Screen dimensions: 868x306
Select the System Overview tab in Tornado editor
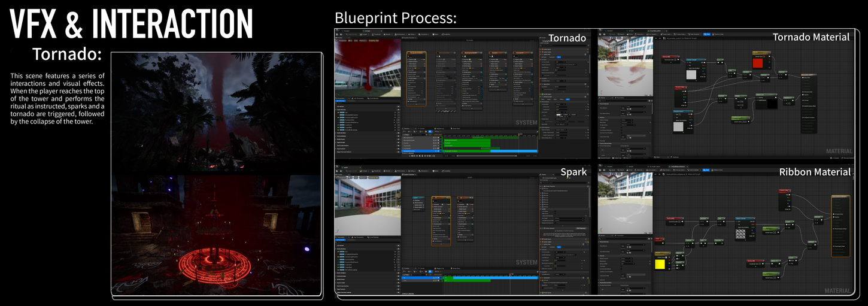(409, 38)
